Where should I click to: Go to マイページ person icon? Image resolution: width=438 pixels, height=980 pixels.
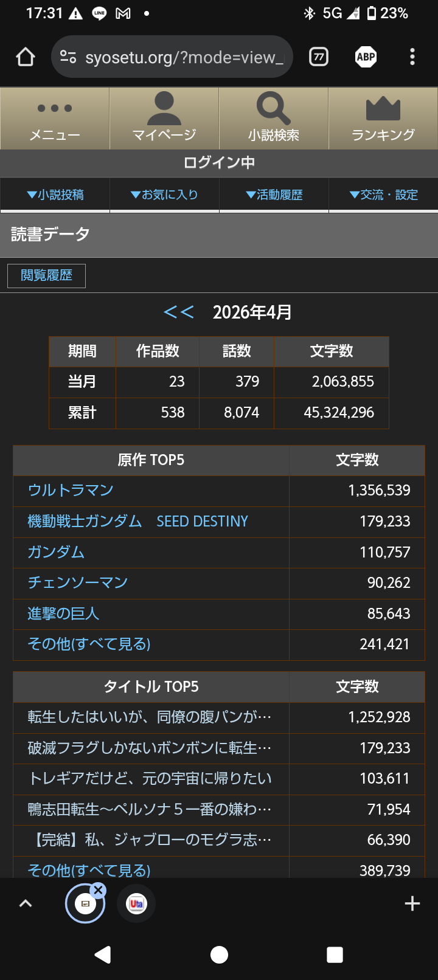click(164, 109)
